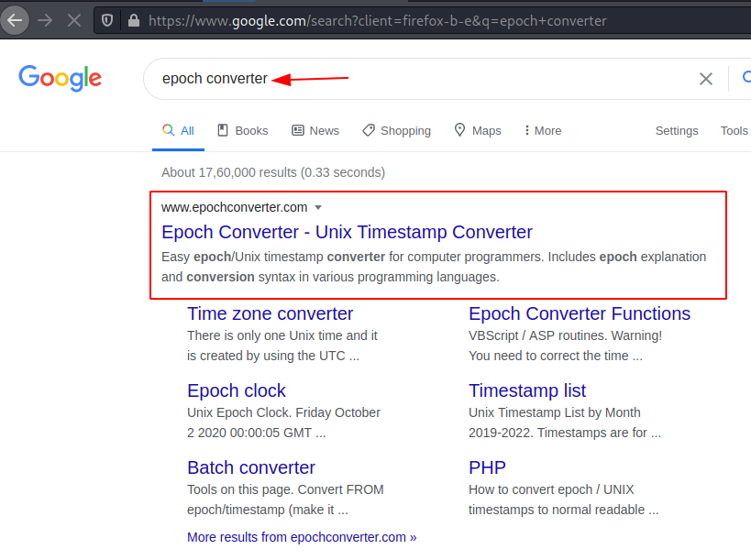The width and height of the screenshot is (751, 560).
Task: Click the Books tab icon
Action: tap(223, 130)
